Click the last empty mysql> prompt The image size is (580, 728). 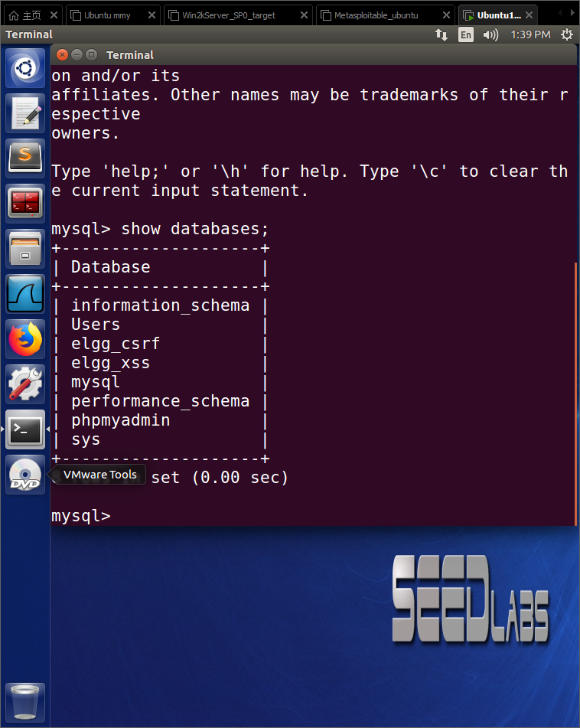[81, 516]
